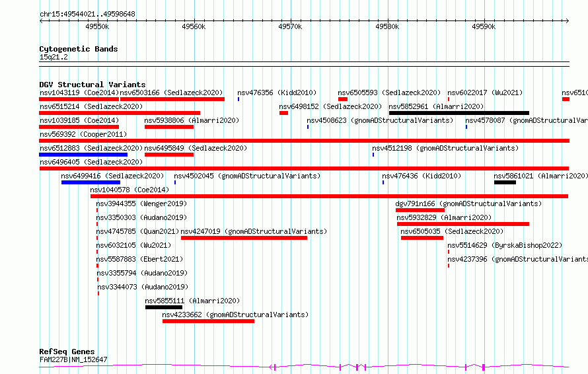Screen dimensions: 588x374
Task: Open nsv1040578 (Coe2014) variant label
Action: pyautogui.click(x=129, y=190)
